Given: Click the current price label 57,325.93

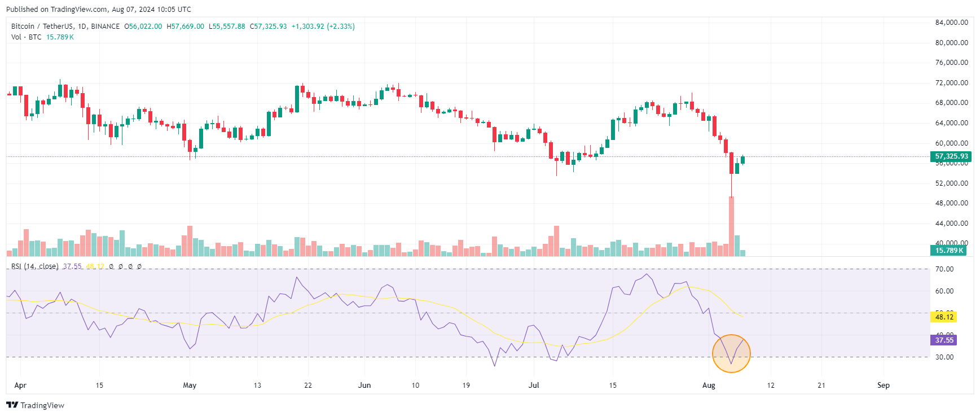Looking at the screenshot, I should [951, 156].
